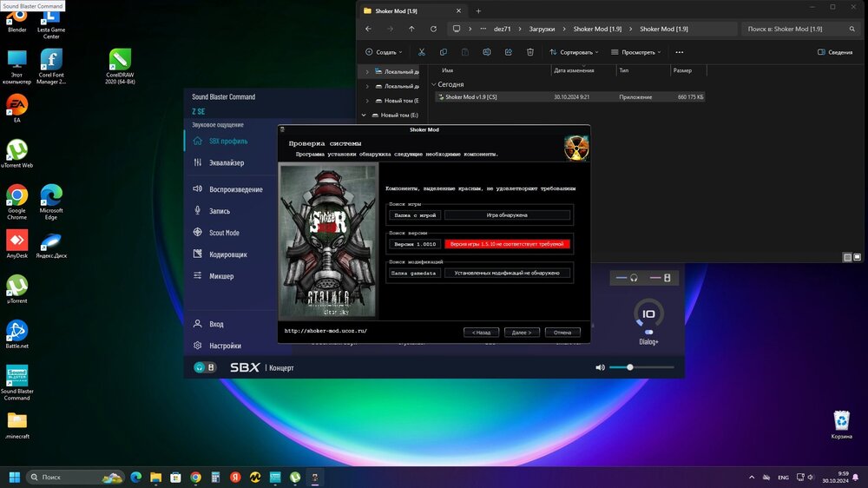The width and height of the screenshot is (868, 488).
Task: Select Scout Mode in the sidebar
Action: (x=224, y=233)
